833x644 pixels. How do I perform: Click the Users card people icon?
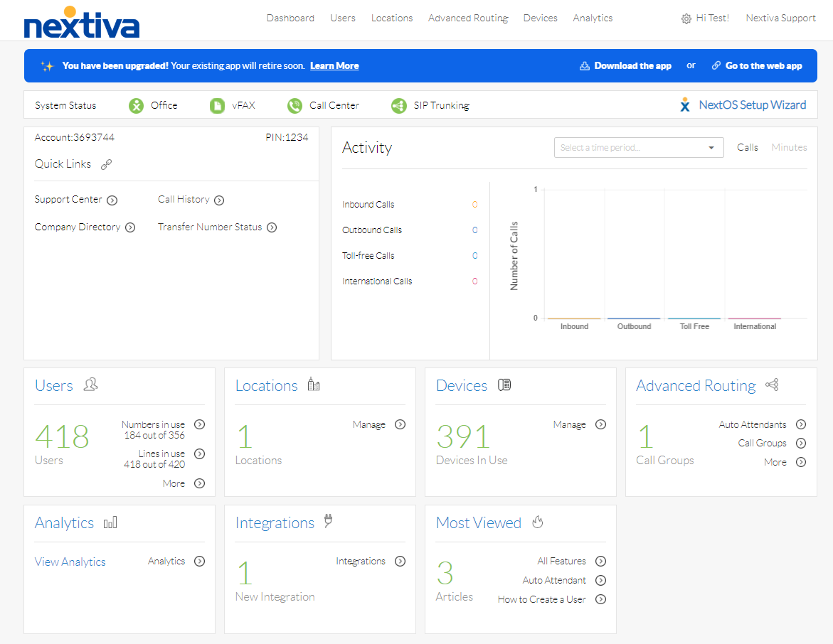click(x=91, y=385)
